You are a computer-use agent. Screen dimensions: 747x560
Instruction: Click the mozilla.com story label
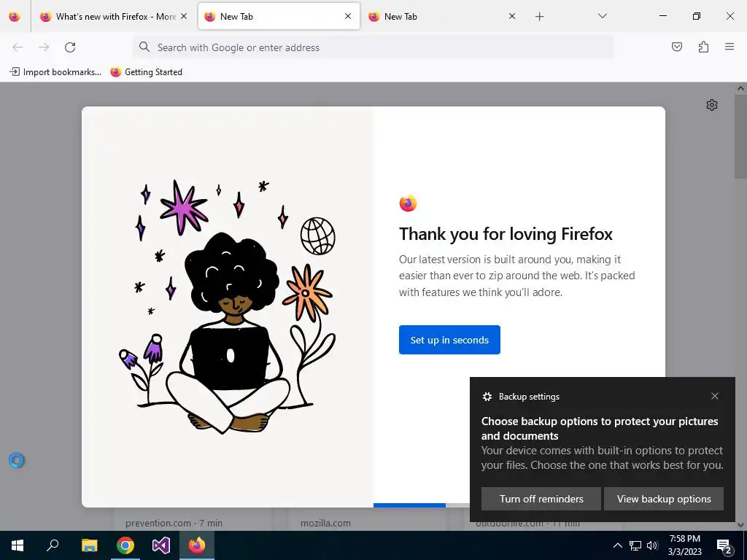[x=325, y=523]
